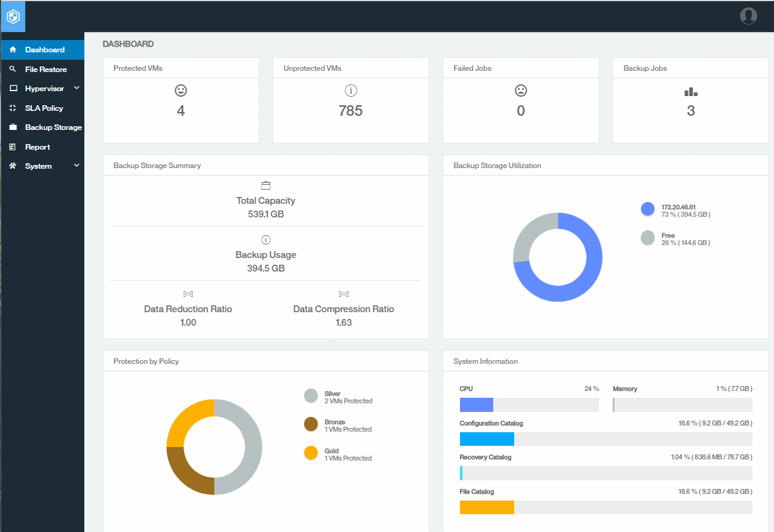Click the app shield logo in top-left corner
774x532 pixels.
(x=13, y=16)
